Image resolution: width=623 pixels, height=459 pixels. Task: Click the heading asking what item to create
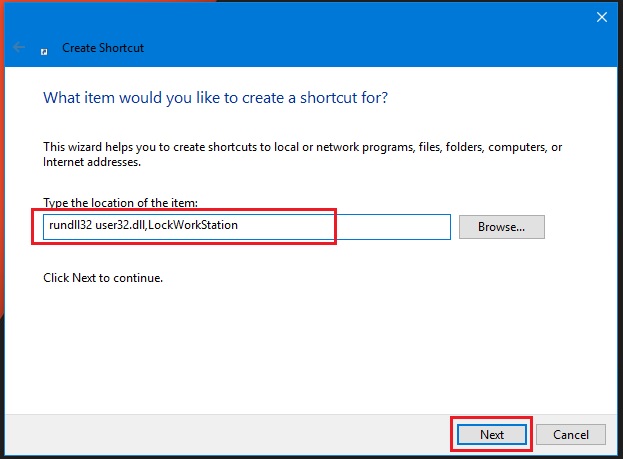(x=215, y=98)
